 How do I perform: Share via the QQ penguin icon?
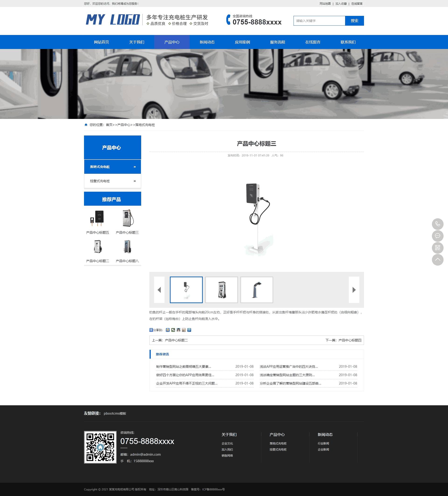178,330
